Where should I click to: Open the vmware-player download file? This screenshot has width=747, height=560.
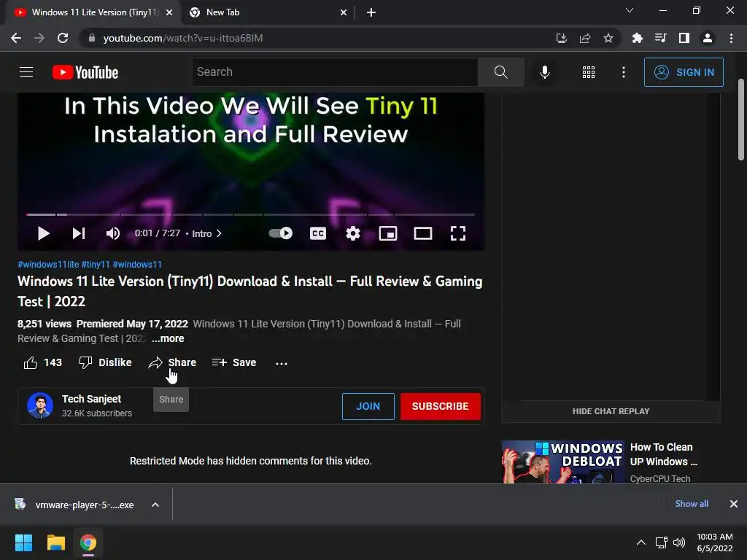point(76,505)
